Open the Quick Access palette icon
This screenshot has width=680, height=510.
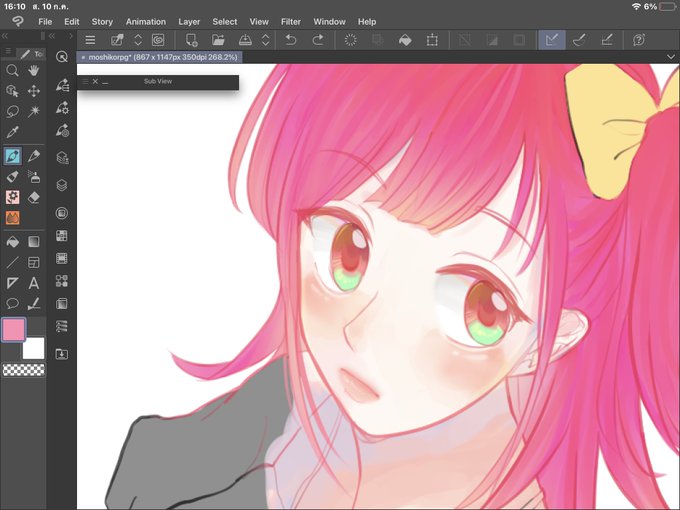coord(62,56)
